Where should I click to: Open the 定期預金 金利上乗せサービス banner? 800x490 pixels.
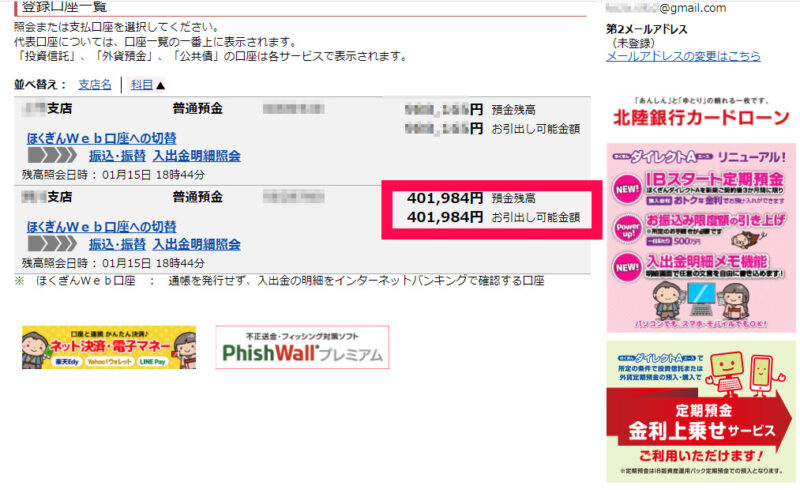click(x=701, y=412)
